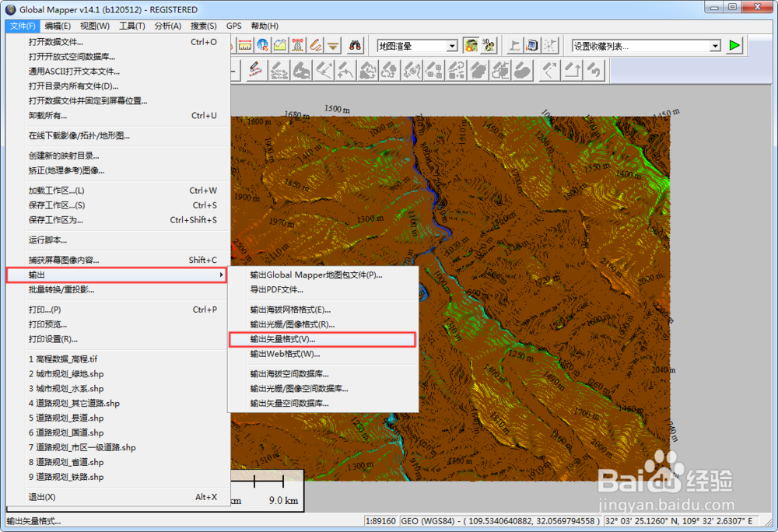Image resolution: width=778 pixels, height=532 pixels.
Task: Open recent file 1 高程数据_高程.tif
Action: [x=118, y=359]
